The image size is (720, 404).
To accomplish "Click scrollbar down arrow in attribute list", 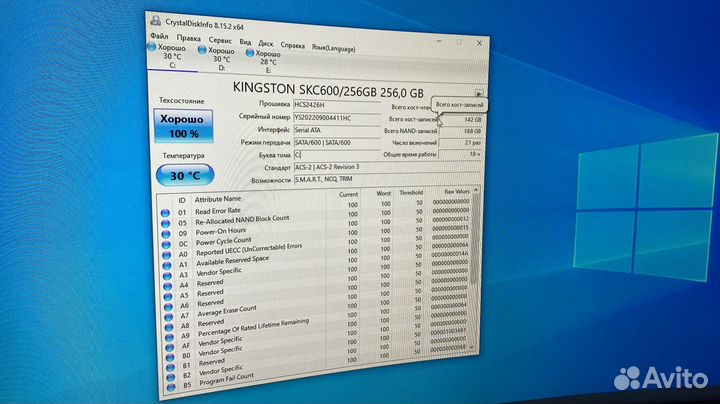I will click(x=472, y=348).
